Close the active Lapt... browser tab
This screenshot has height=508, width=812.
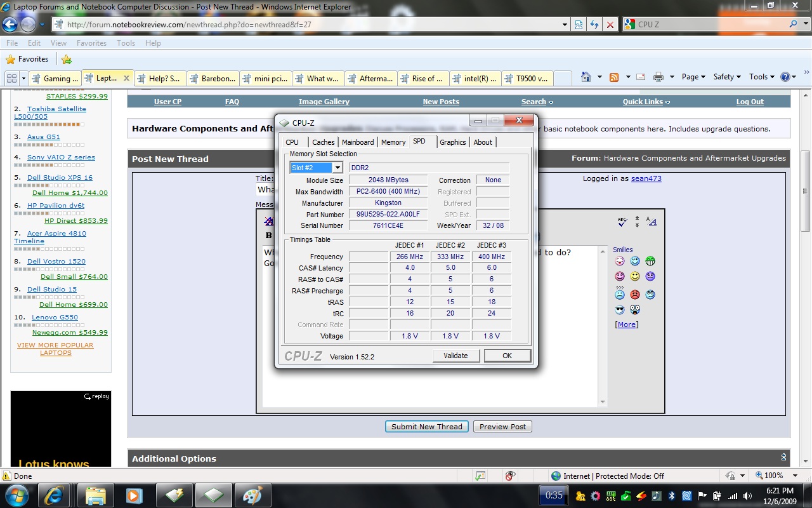tap(126, 78)
